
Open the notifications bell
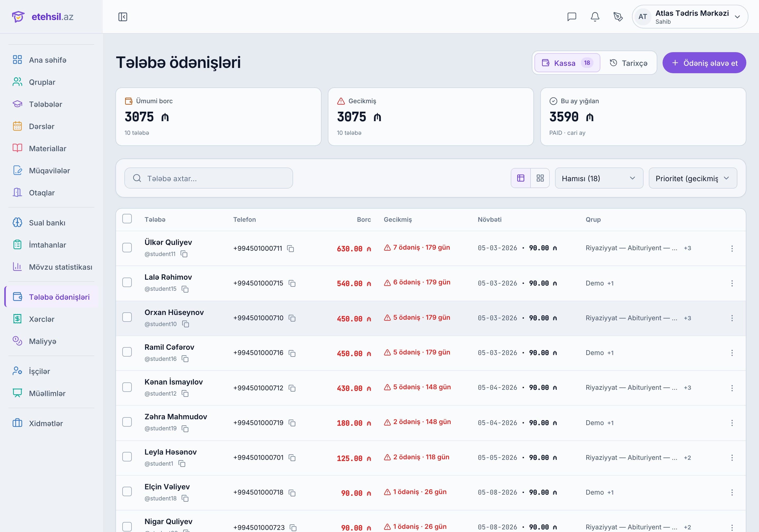coord(595,17)
